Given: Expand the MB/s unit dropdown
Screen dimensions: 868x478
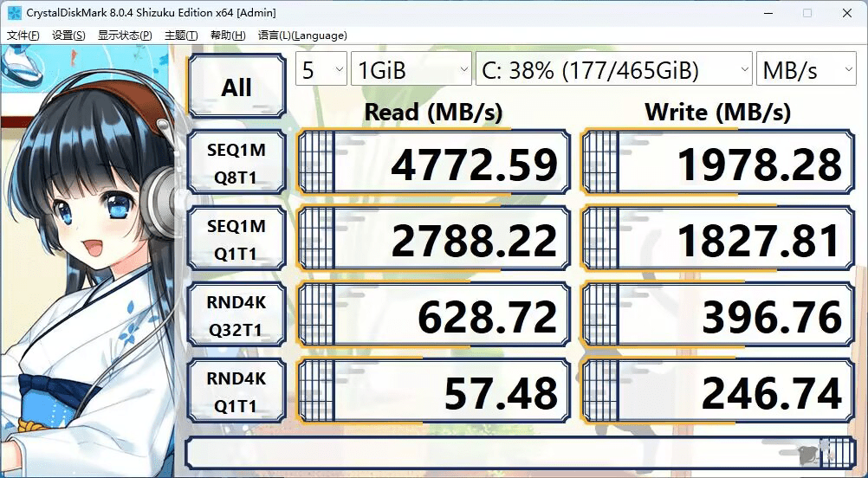Looking at the screenshot, I should 806,70.
